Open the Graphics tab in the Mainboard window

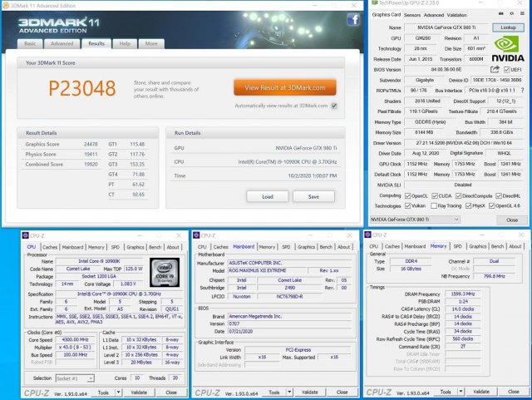(x=306, y=247)
